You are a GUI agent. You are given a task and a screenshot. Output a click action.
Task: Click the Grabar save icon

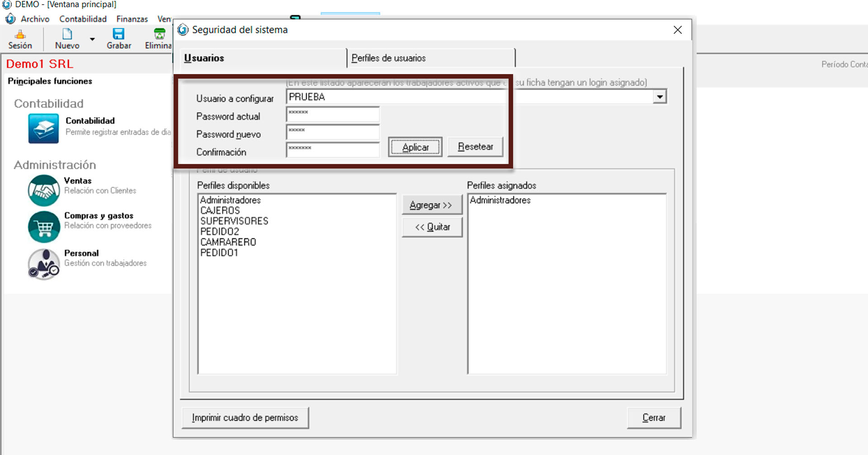pyautogui.click(x=118, y=34)
